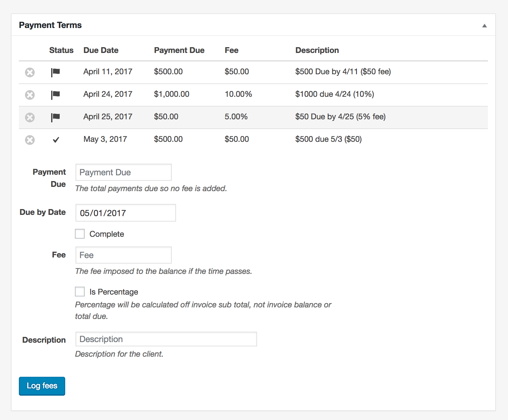Remove the April 24, 2017 payment term
Image resolution: width=508 pixels, height=420 pixels.
coord(30,95)
